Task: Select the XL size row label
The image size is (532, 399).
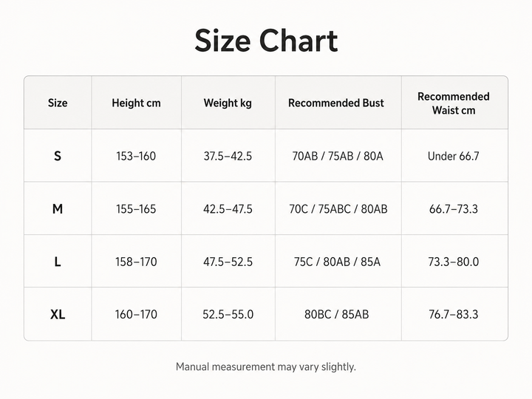Action: [x=58, y=315]
